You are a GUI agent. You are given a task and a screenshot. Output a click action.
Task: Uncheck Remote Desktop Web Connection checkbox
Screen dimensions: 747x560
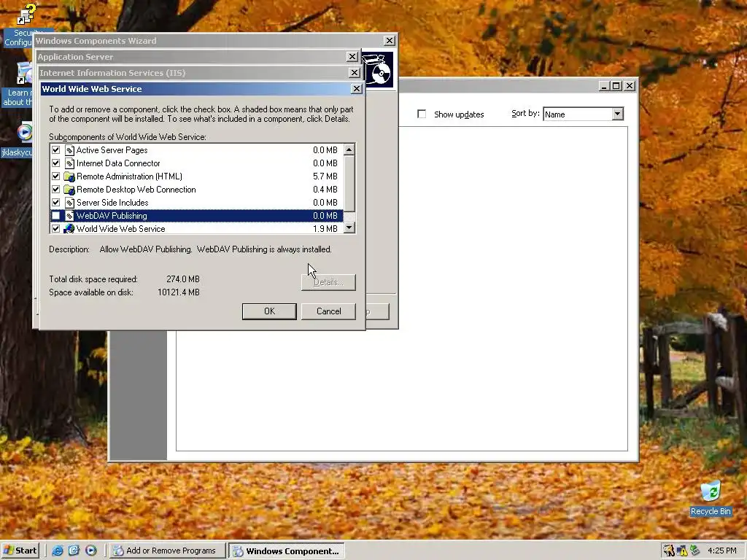pyautogui.click(x=55, y=190)
